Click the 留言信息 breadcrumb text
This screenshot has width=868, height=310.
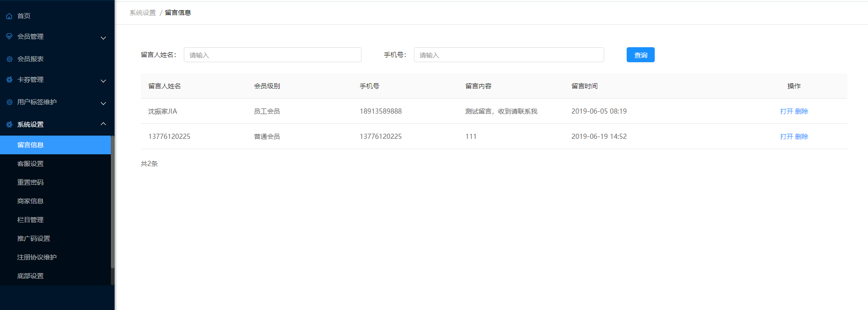(x=178, y=13)
